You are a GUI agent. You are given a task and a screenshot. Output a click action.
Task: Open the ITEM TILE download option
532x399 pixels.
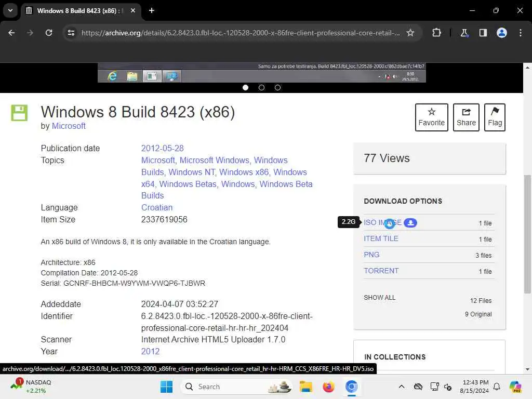(381, 238)
